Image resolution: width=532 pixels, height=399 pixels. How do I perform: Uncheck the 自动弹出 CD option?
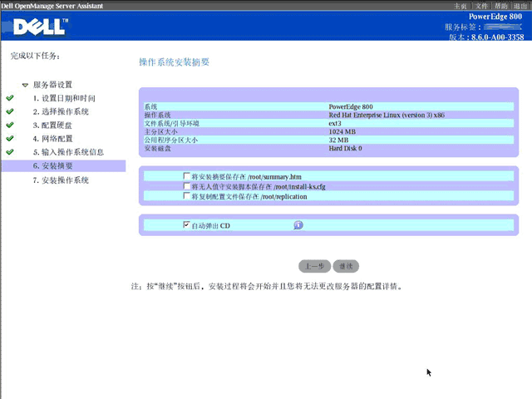click(x=186, y=224)
